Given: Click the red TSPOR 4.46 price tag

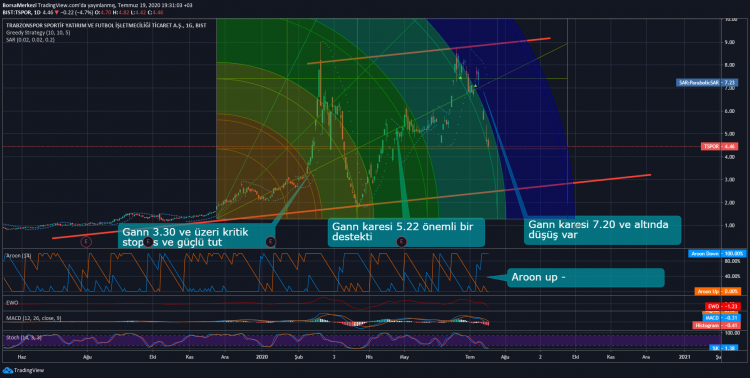Looking at the screenshot, I should (719, 146).
